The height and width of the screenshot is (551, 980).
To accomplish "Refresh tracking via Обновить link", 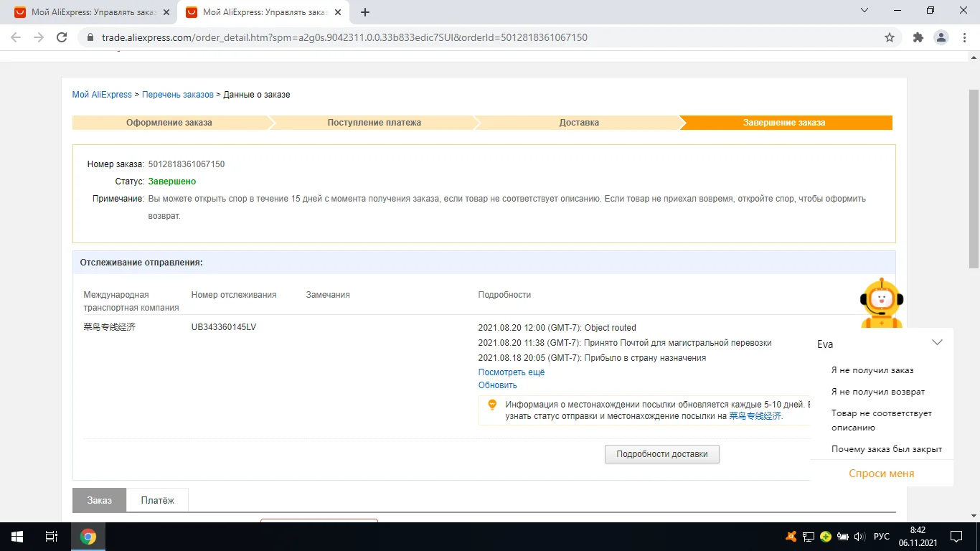I will 498,385.
